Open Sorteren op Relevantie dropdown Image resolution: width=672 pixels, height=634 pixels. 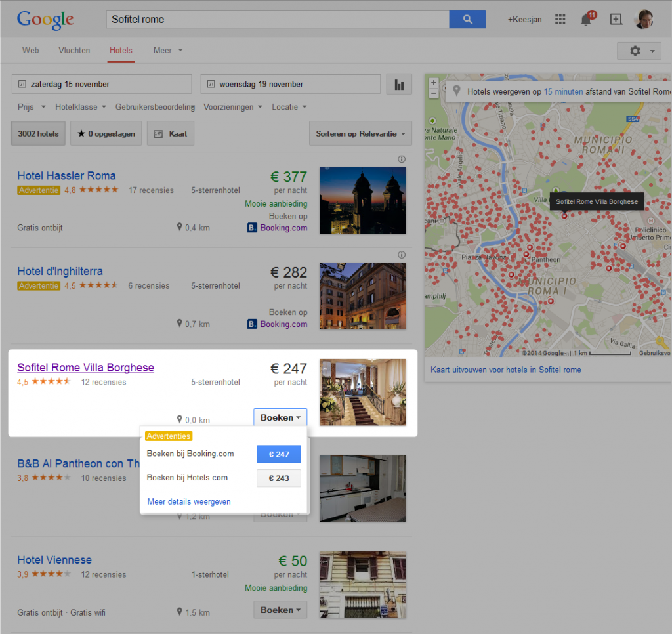360,133
